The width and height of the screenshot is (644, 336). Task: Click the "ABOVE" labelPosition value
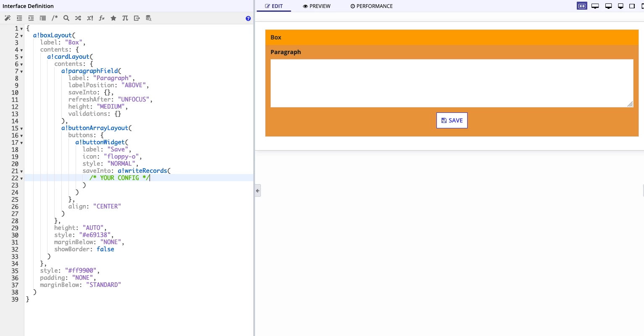pyautogui.click(x=134, y=85)
